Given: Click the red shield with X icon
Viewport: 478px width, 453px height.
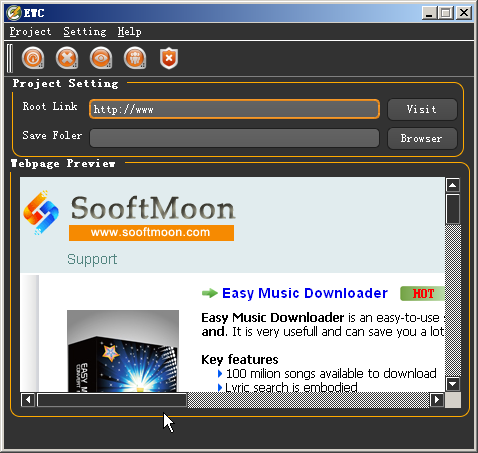Looking at the screenshot, I should (169, 58).
